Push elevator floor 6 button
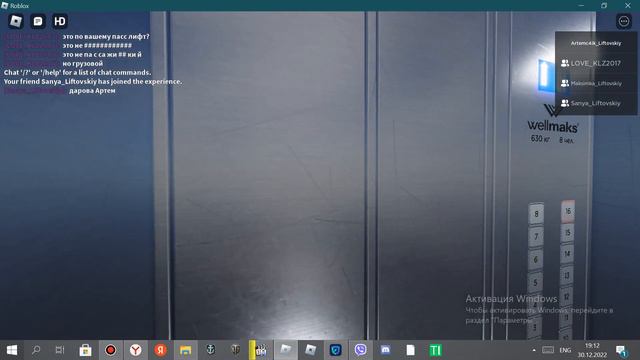The image size is (640, 360). [x=536, y=260]
